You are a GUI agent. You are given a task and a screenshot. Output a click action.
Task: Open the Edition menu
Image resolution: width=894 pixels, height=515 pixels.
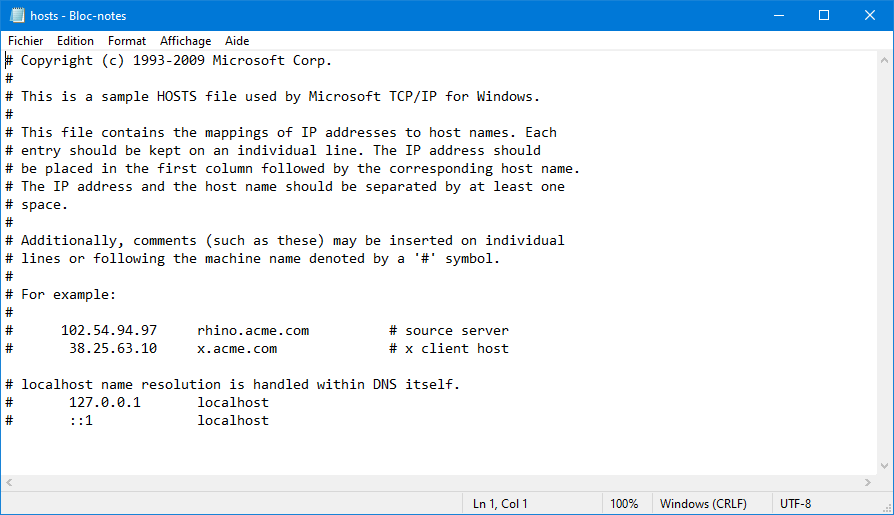tap(75, 41)
